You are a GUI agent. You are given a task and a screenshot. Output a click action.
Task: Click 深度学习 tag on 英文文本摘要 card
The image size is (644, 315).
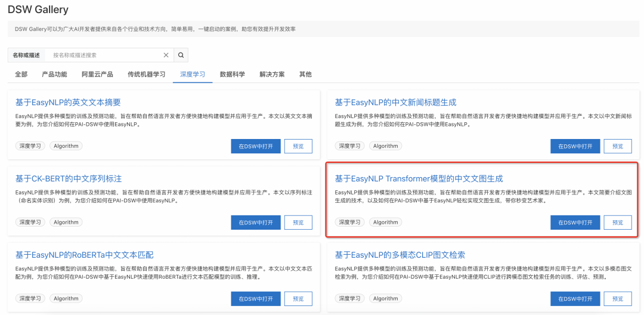(x=30, y=146)
